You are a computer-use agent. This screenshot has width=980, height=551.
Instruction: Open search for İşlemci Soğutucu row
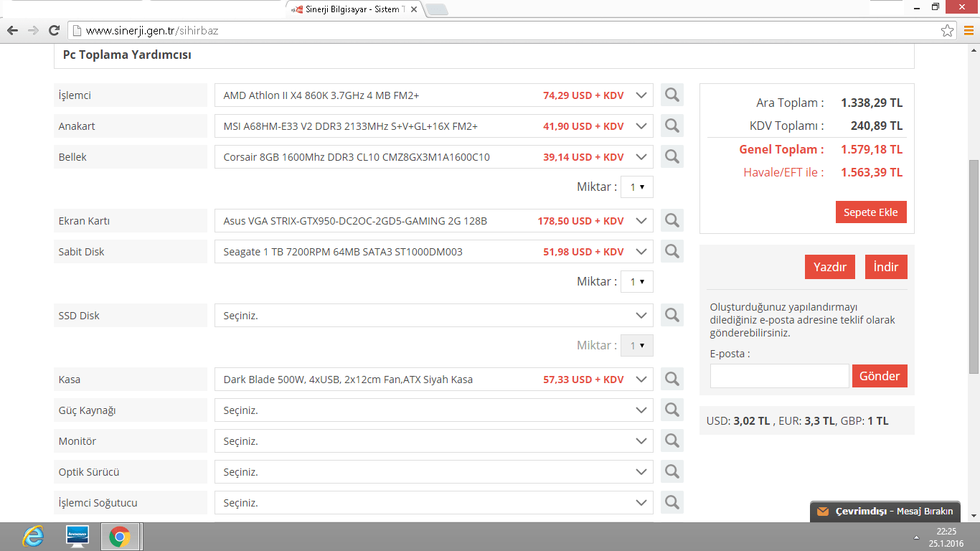point(672,502)
